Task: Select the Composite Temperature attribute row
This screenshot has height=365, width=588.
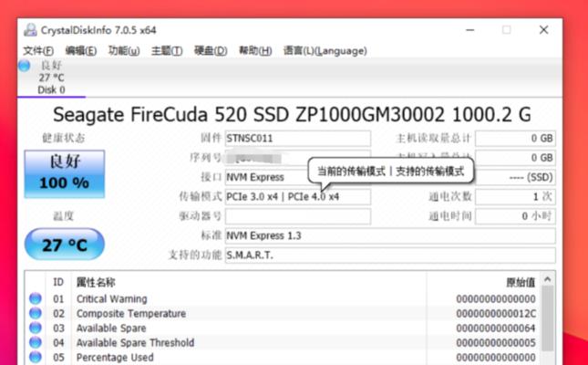Action: (284, 314)
